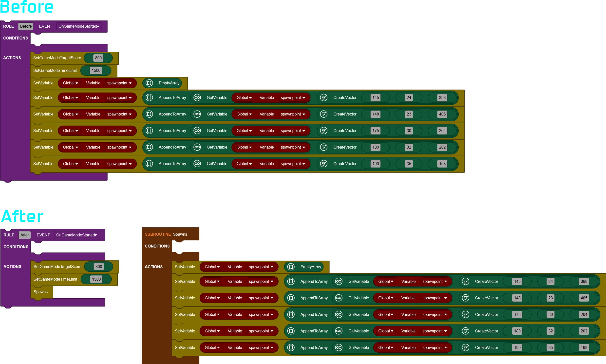Click the AppendToArray icon on the 145 vector row of the Before rule
The height and width of the screenshot is (364, 606).
(x=149, y=97)
